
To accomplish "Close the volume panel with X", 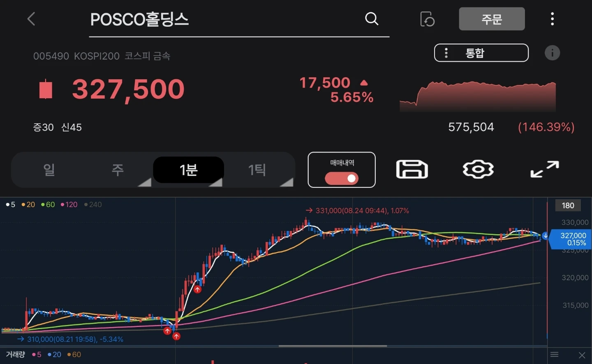I will click(x=582, y=355).
